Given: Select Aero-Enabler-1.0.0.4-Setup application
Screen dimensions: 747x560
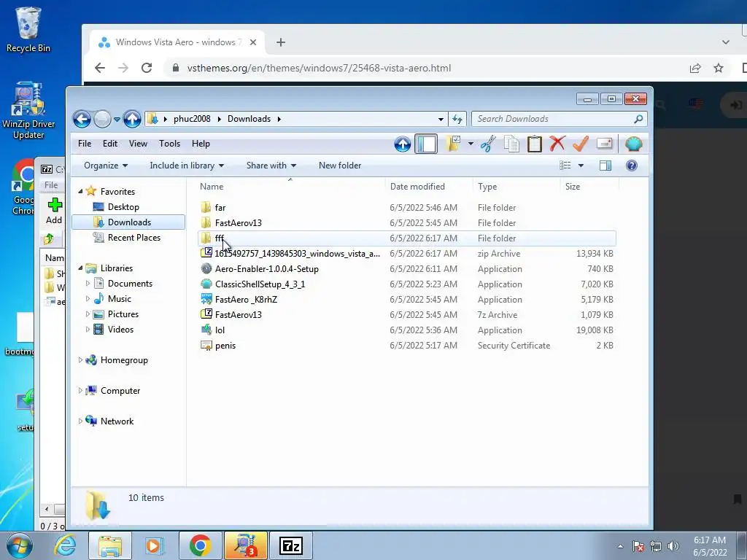Looking at the screenshot, I should pyautogui.click(x=407, y=268).
